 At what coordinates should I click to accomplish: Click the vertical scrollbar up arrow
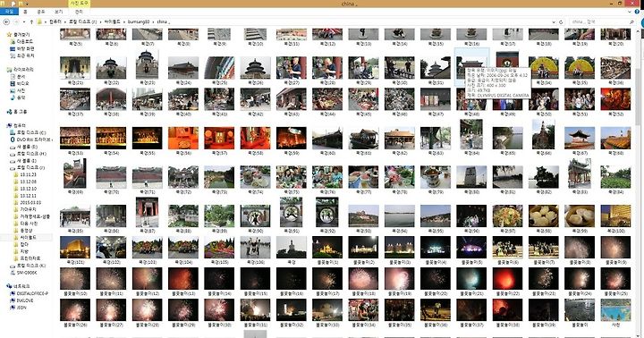639,30
